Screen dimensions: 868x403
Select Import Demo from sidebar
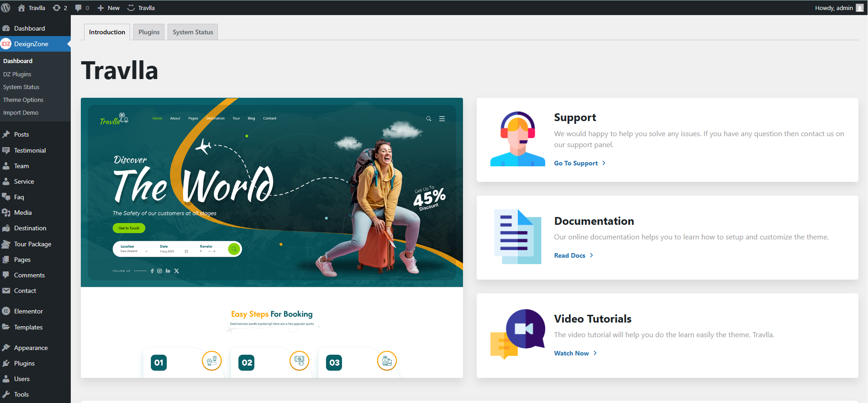[x=21, y=112]
